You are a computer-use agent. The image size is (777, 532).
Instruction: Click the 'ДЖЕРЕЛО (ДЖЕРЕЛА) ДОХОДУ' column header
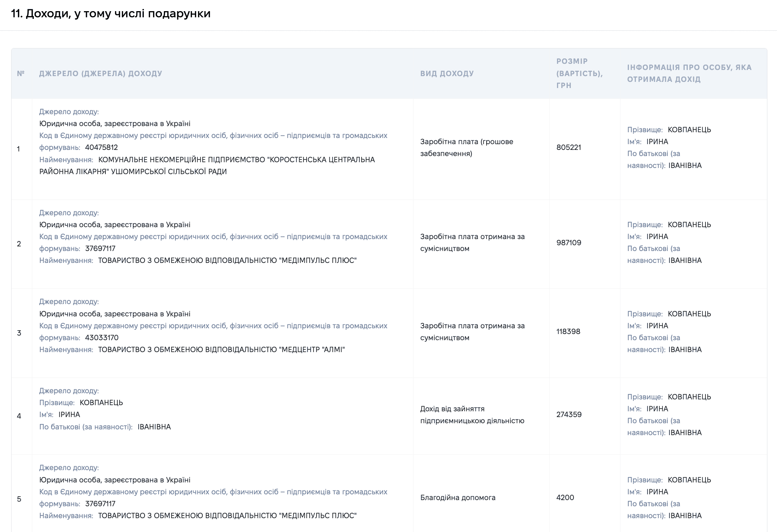tap(101, 73)
